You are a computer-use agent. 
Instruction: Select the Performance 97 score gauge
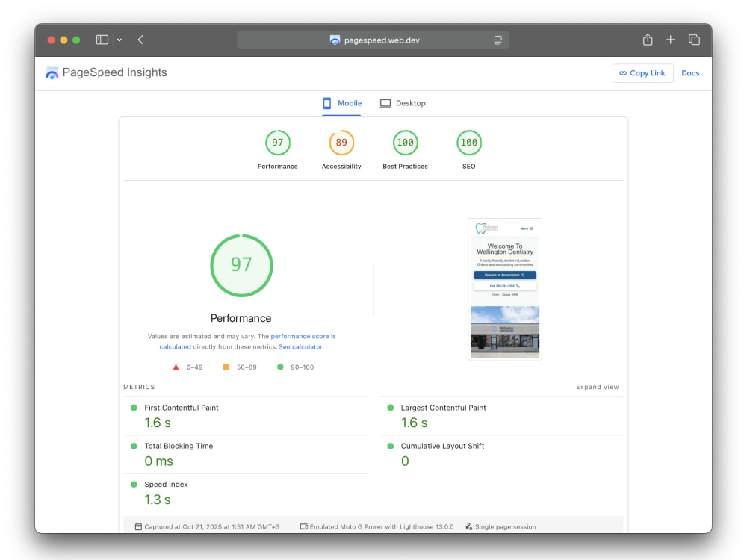click(x=278, y=143)
